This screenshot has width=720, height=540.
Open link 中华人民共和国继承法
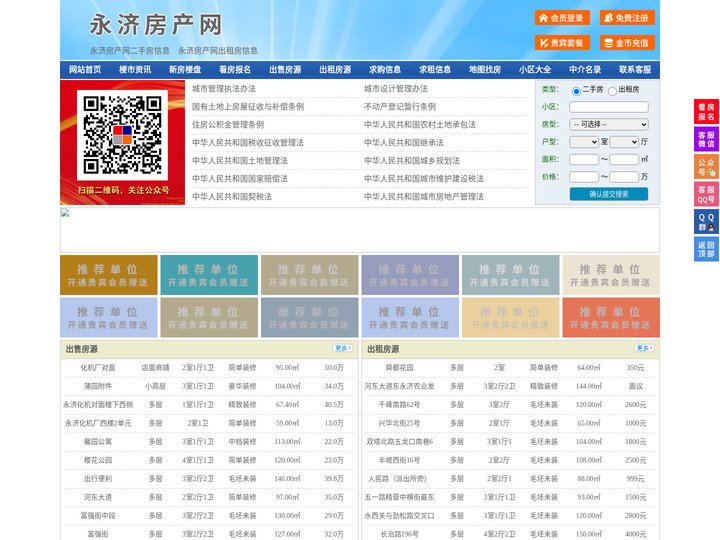(404, 142)
